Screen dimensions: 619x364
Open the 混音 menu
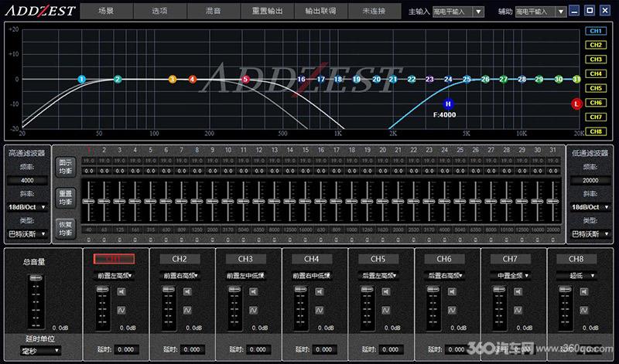coord(214,11)
